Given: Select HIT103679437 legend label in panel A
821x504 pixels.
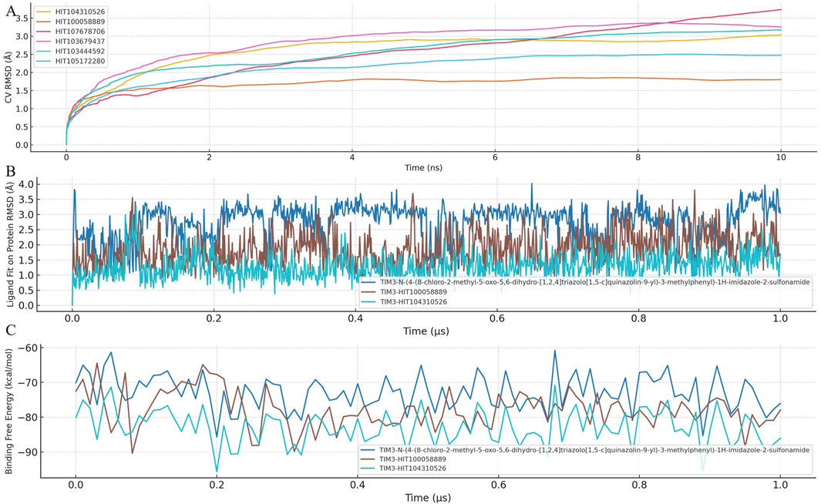Looking at the screenshot, I should [x=80, y=42].
